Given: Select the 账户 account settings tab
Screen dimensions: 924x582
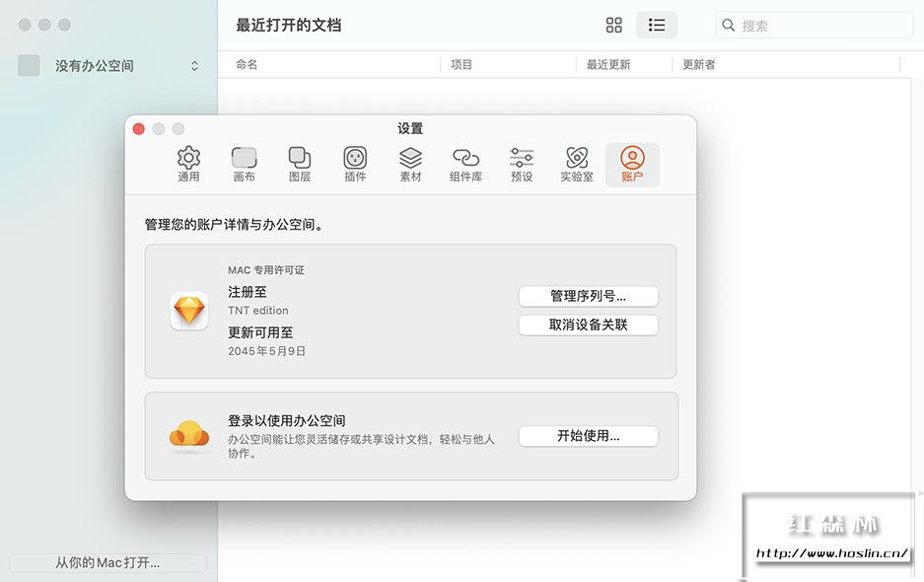Looking at the screenshot, I should point(632,165).
